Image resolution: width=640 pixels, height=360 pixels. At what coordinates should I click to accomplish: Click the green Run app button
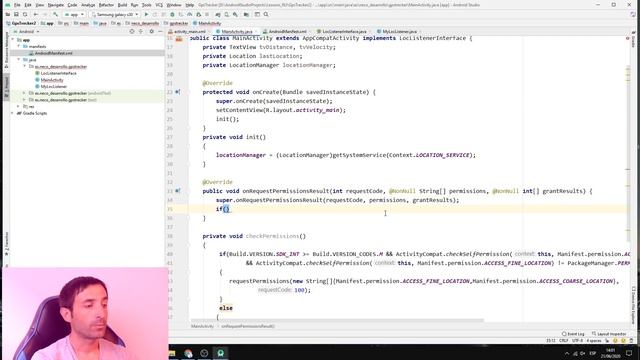[147, 14]
